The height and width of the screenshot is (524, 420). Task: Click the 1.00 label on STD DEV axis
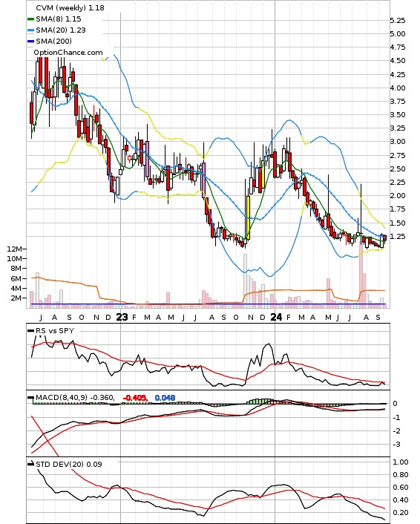(400, 462)
